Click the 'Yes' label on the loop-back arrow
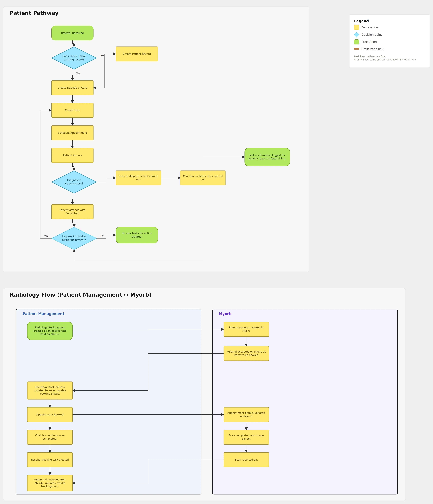This screenshot has height=504, width=433. [46, 236]
